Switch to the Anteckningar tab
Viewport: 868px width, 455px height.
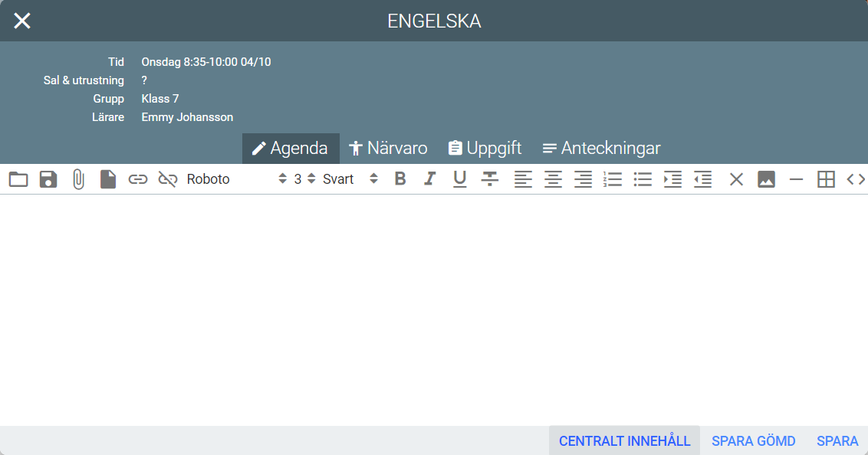pyautogui.click(x=601, y=149)
